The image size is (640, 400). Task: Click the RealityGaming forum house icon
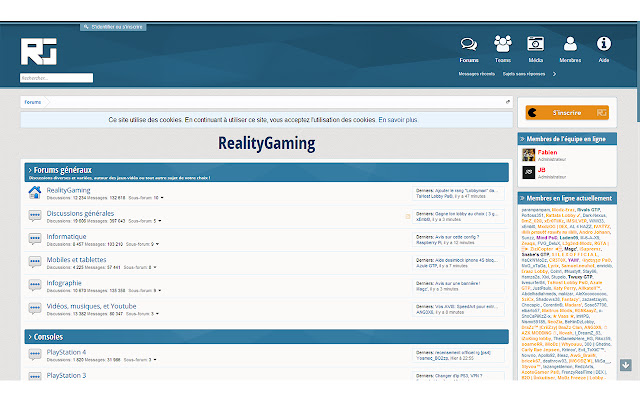[35, 192]
